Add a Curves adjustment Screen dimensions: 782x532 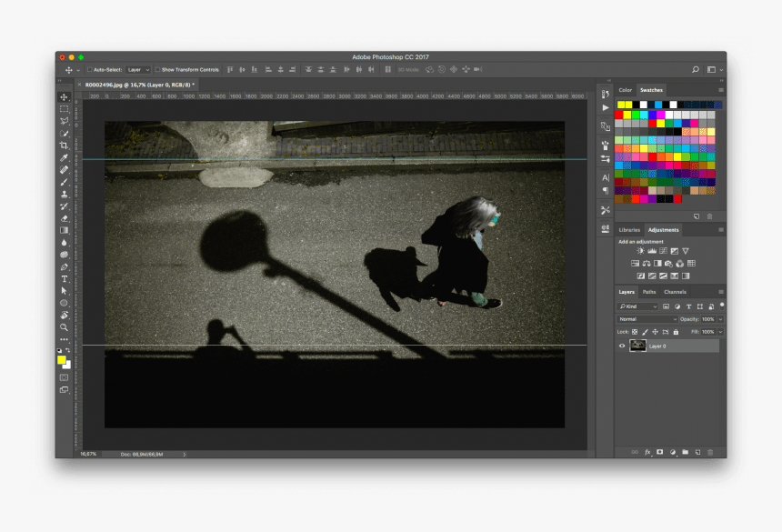tap(664, 250)
